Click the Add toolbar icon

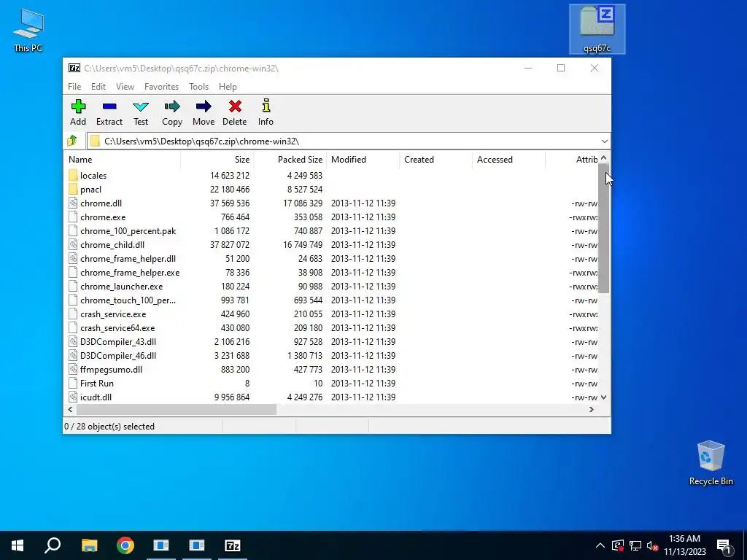click(x=78, y=106)
